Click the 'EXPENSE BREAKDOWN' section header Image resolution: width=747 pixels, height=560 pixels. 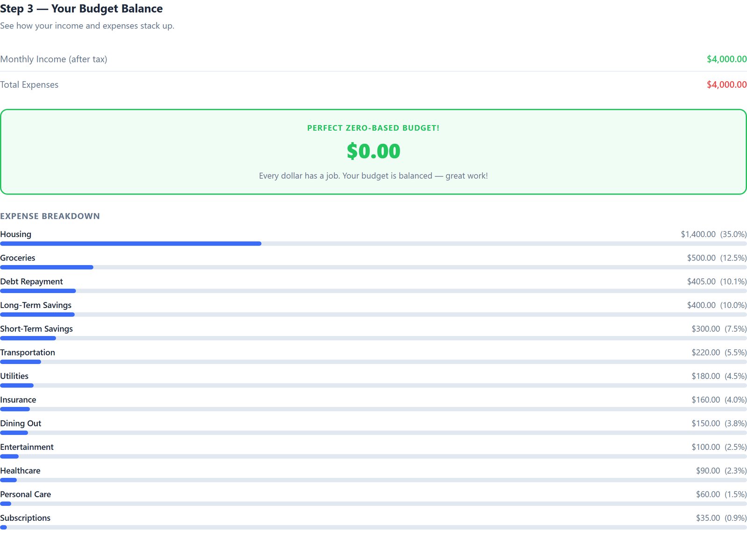click(50, 216)
